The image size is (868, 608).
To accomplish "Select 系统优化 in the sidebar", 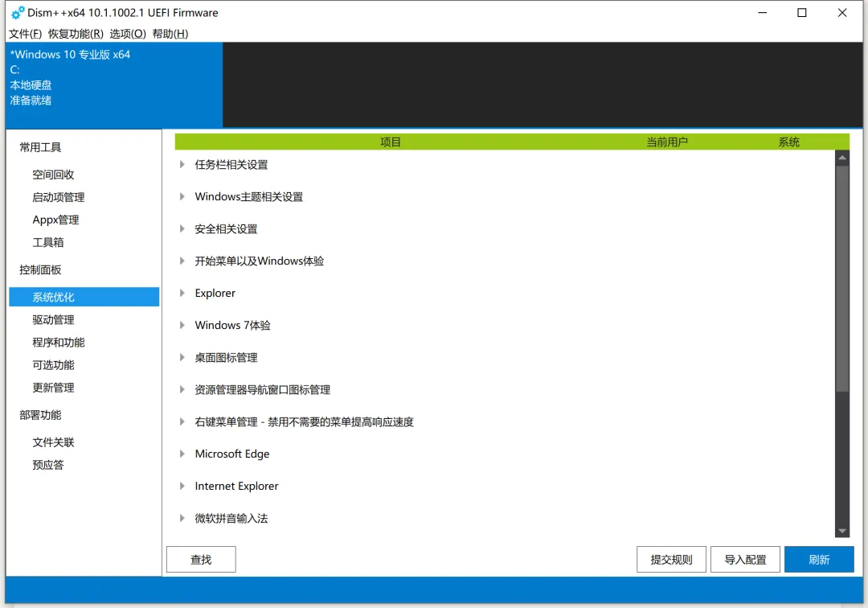I will [x=84, y=297].
